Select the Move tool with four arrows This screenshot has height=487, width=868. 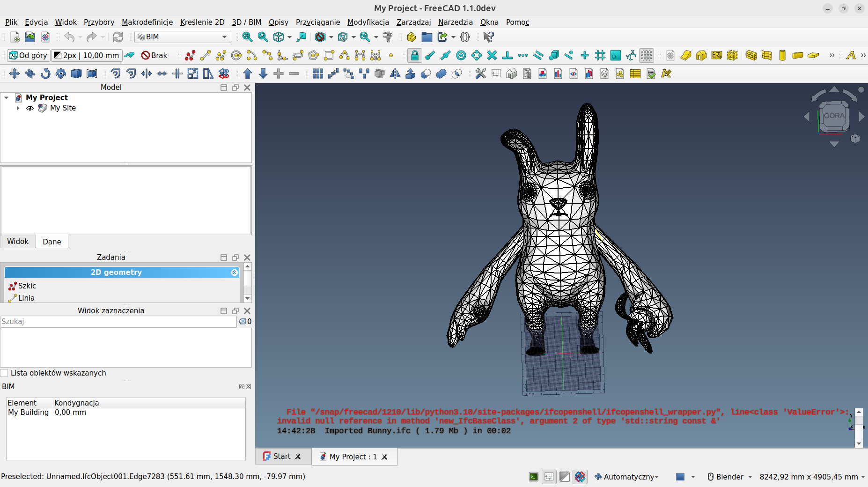pyautogui.click(x=15, y=74)
